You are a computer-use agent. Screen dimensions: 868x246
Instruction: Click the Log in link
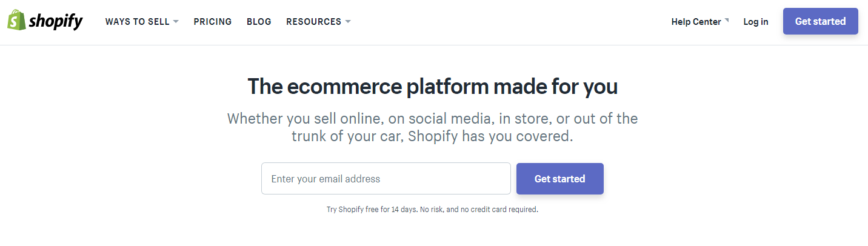(756, 22)
